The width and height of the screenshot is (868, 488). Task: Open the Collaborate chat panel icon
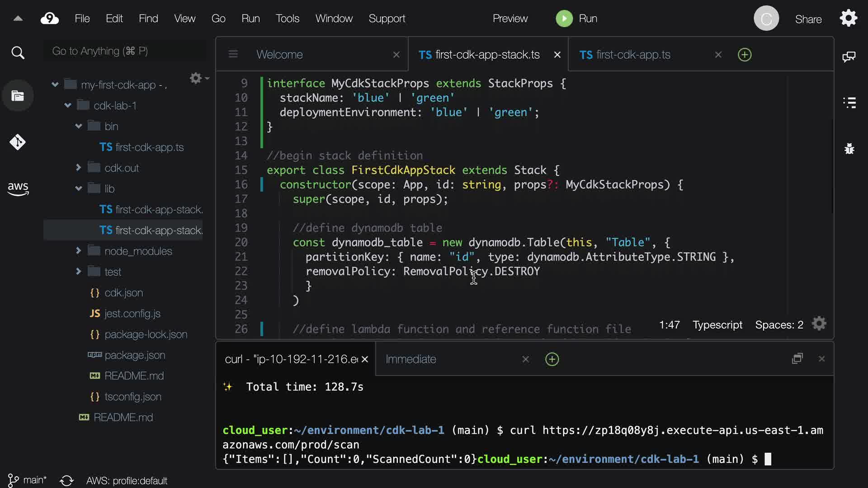(x=849, y=56)
